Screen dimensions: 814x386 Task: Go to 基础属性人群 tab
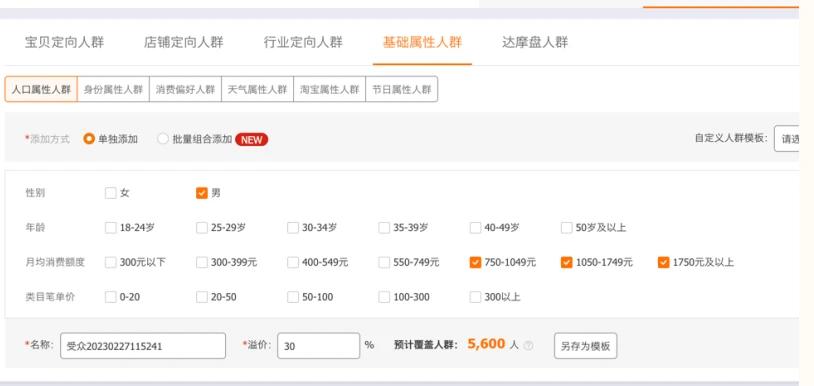click(422, 43)
